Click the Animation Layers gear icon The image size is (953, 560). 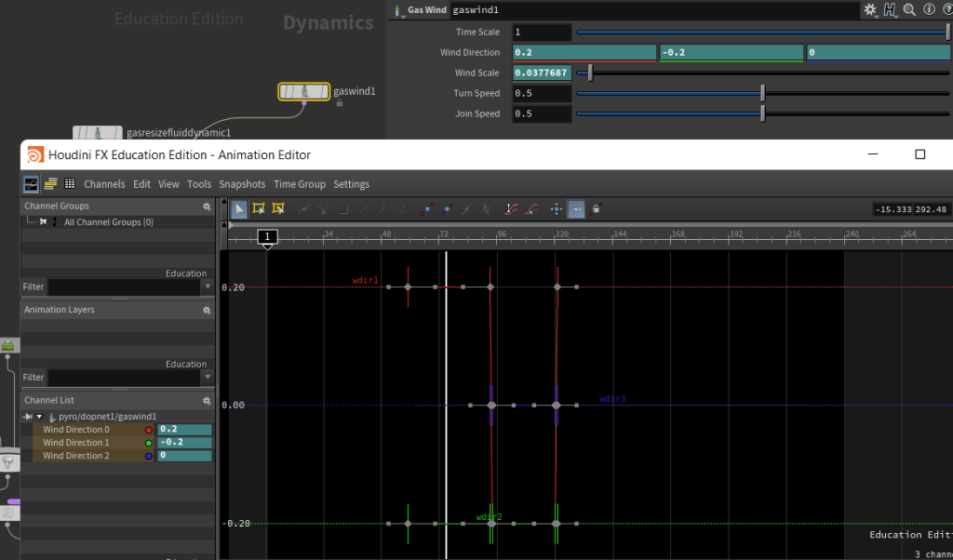pos(207,310)
